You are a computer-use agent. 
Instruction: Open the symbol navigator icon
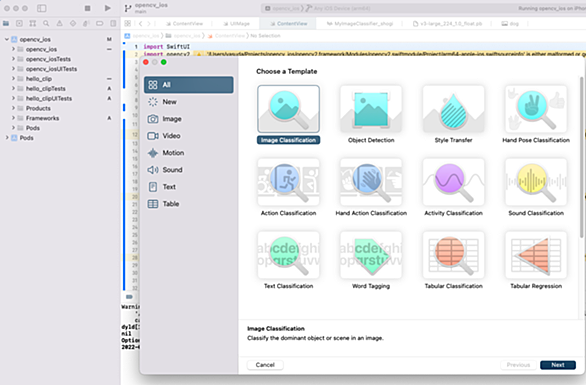(x=33, y=24)
